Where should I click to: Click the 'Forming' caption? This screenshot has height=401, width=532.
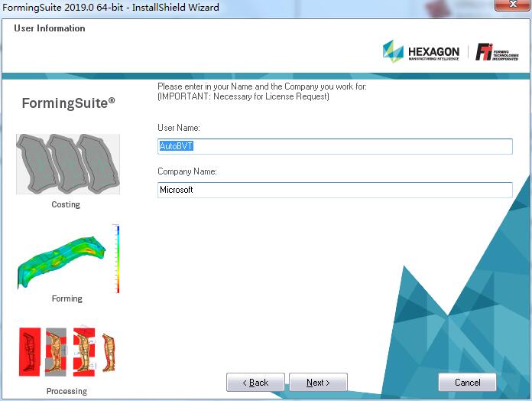coord(66,298)
